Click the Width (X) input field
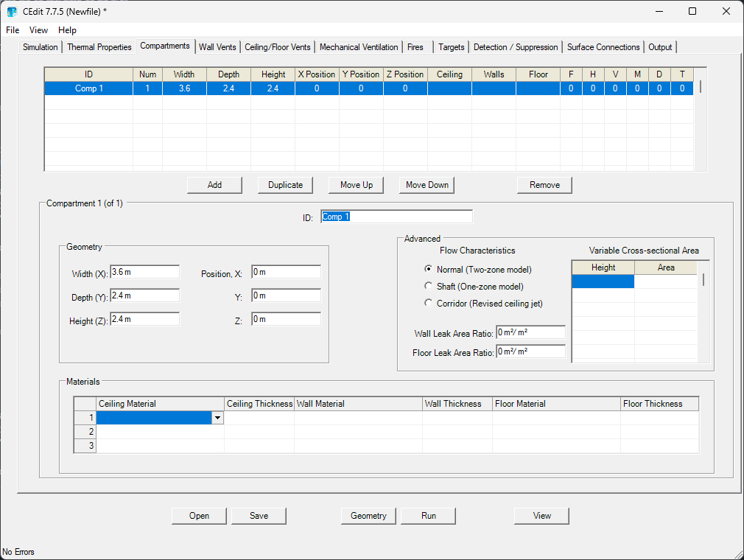This screenshot has height=560, width=744. 144,273
